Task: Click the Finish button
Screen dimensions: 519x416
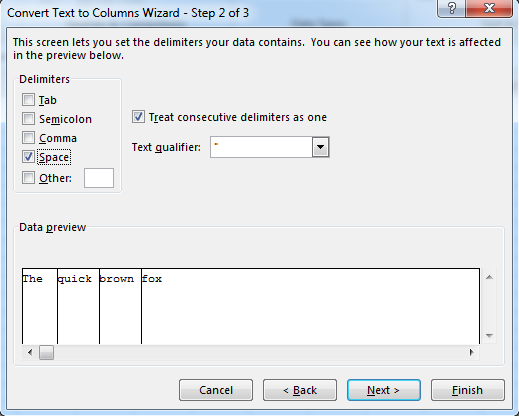Action: pyautogui.click(x=468, y=390)
